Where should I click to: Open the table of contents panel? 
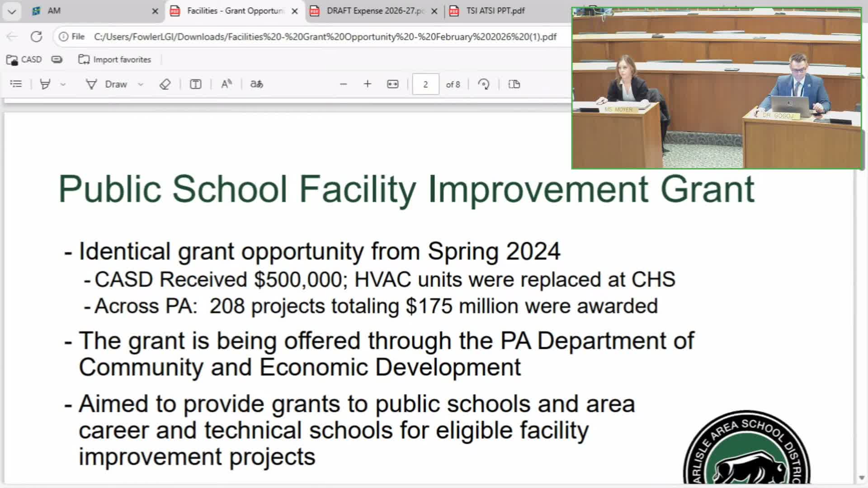coord(16,84)
